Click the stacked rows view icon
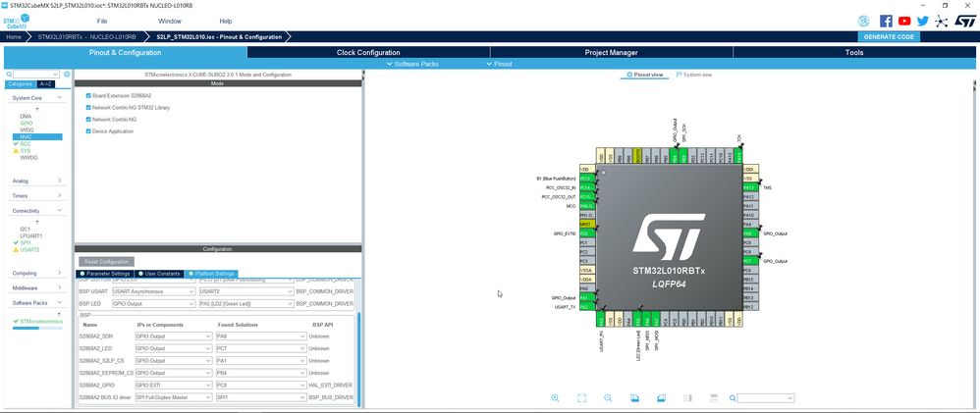This screenshot has width=980, height=413. [x=714, y=398]
